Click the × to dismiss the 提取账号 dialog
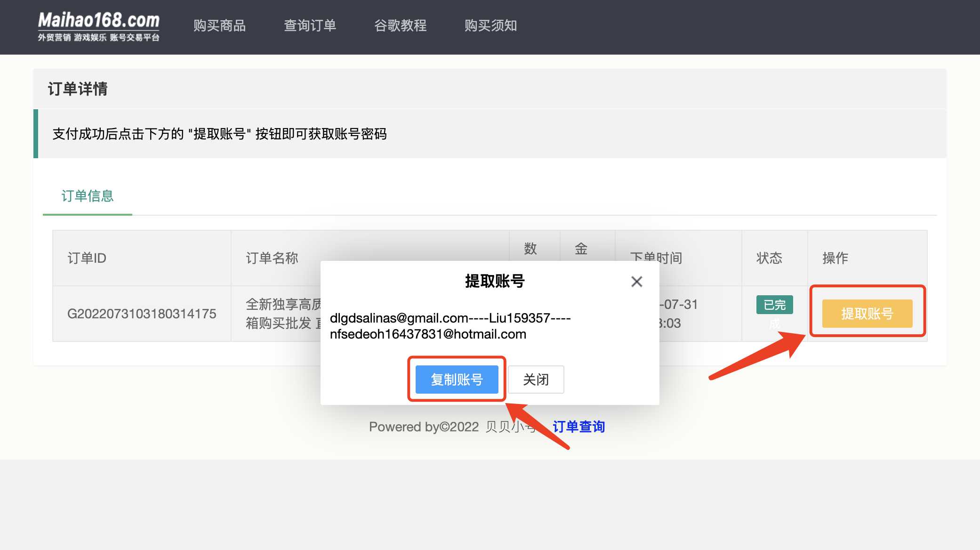The height and width of the screenshot is (550, 980). pyautogui.click(x=636, y=281)
